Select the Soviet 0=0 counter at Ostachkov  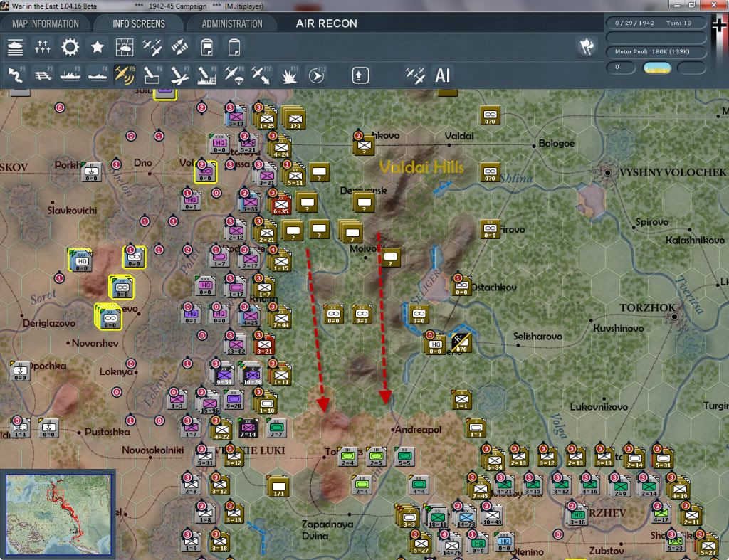[461, 286]
